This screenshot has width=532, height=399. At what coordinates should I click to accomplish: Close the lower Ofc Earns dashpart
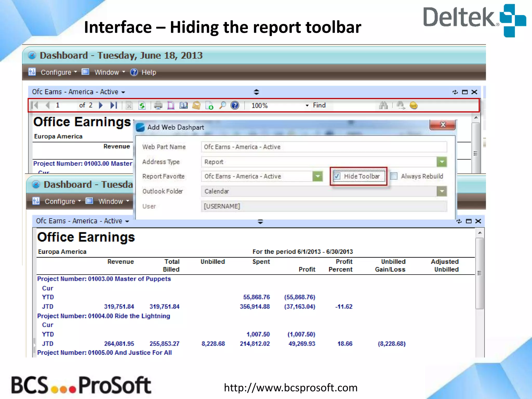point(478,221)
